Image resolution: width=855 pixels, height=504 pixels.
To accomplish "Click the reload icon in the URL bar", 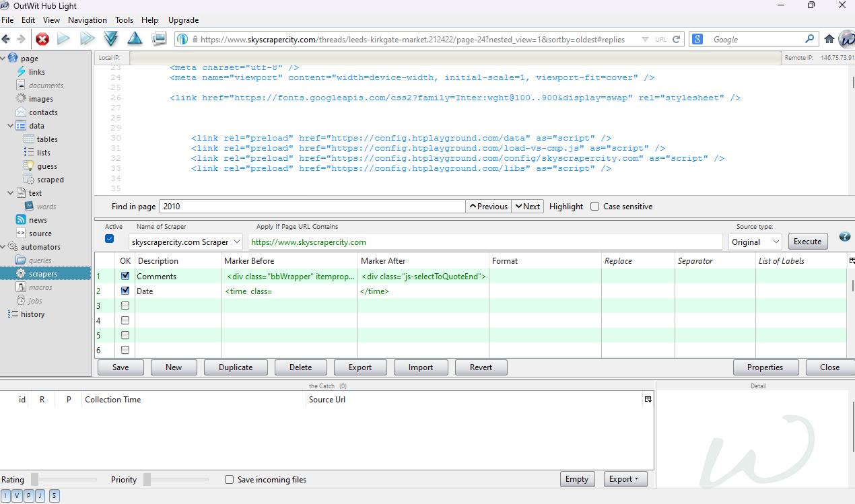I will (677, 39).
